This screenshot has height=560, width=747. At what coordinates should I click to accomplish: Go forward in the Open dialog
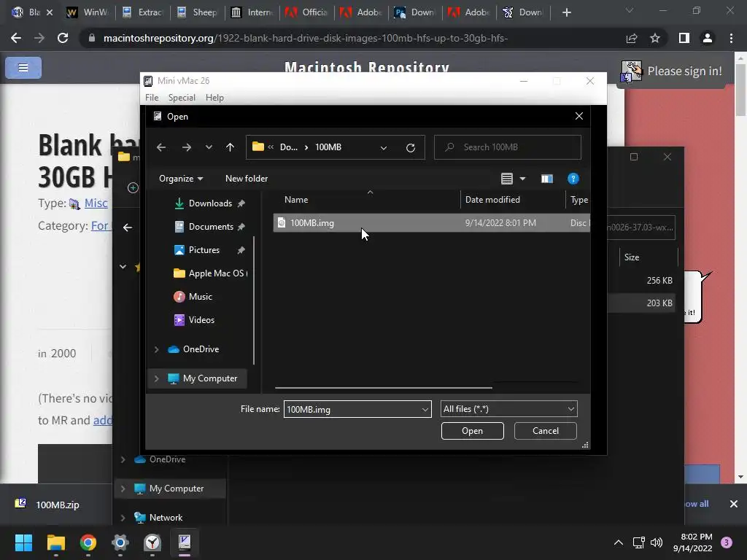click(186, 147)
